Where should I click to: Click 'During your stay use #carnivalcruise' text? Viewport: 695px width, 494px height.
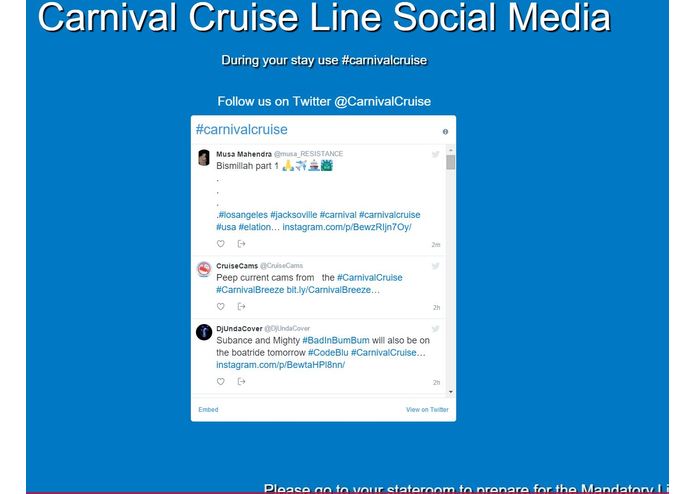[324, 60]
